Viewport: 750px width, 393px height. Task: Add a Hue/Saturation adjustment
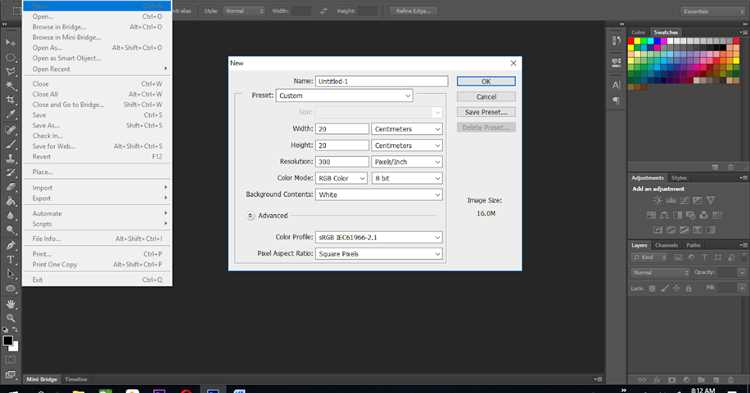point(651,215)
